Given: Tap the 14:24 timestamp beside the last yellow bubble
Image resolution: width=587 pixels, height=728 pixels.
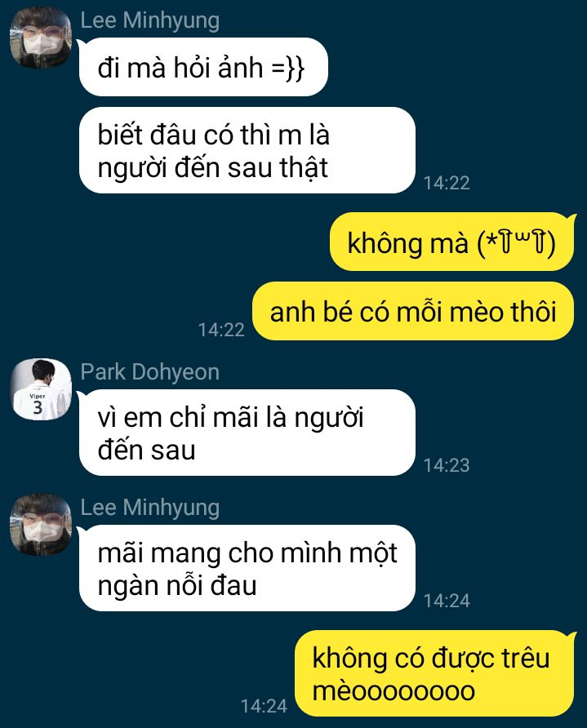Looking at the screenshot, I should (264, 706).
